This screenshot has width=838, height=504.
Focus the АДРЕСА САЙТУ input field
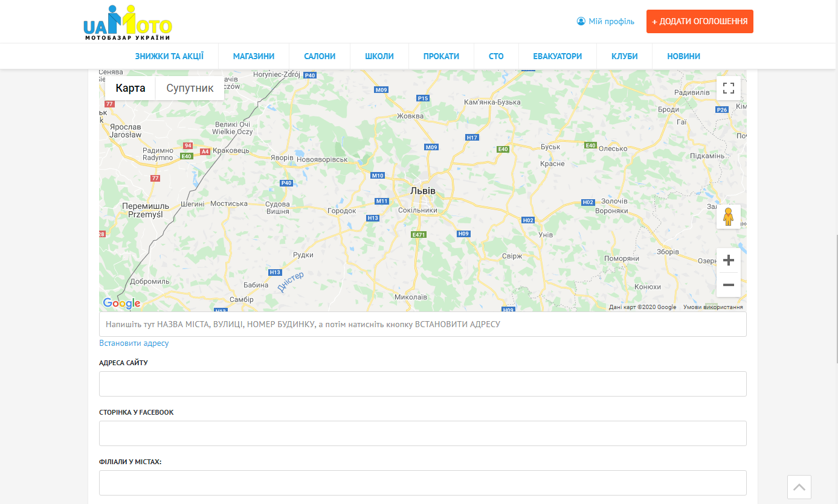pyautogui.click(x=423, y=384)
